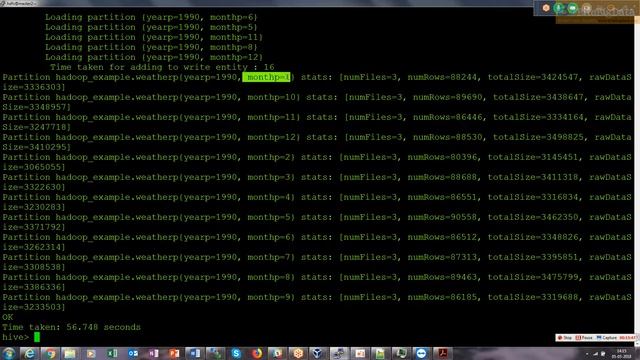
Task: Open Adobe Acrobat Reader from the taskbar
Action: coord(442,353)
